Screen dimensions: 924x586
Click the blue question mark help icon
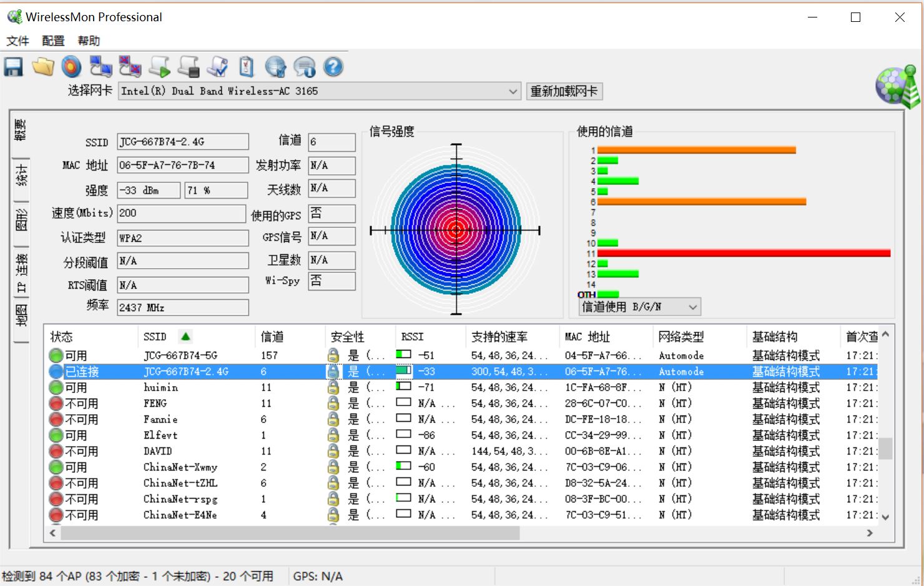[333, 67]
